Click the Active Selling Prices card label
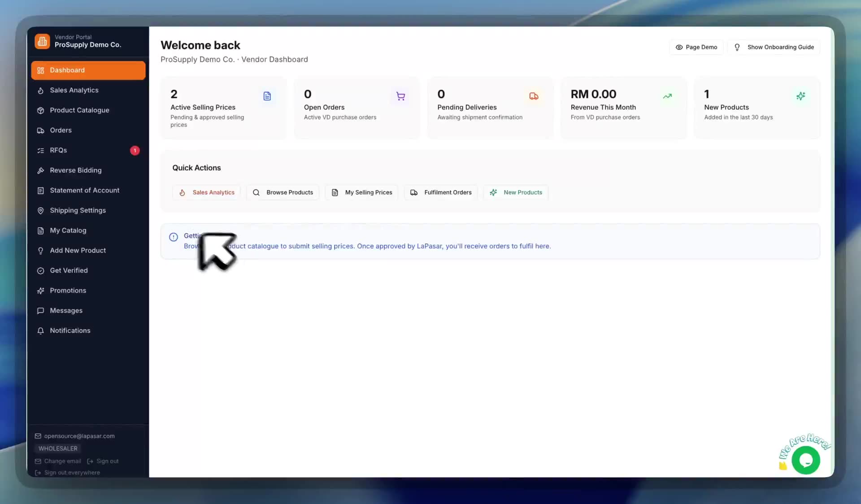Screen dimensions: 861x504 pyautogui.click(x=203, y=108)
